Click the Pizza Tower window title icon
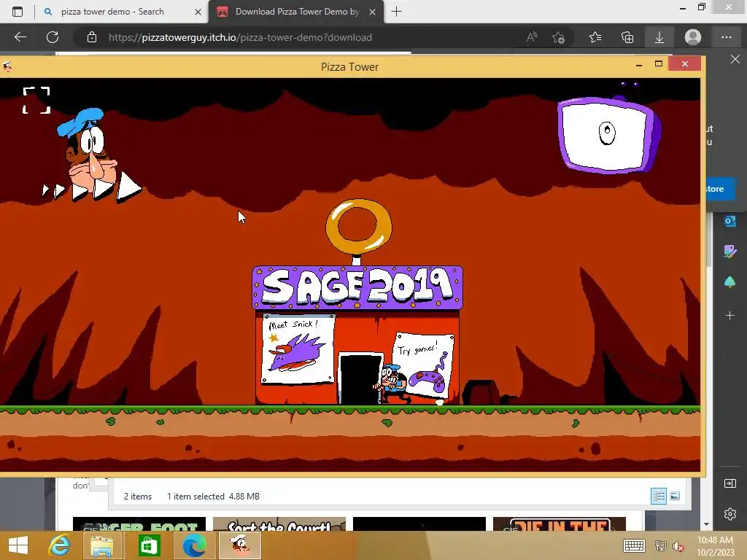 (7, 66)
